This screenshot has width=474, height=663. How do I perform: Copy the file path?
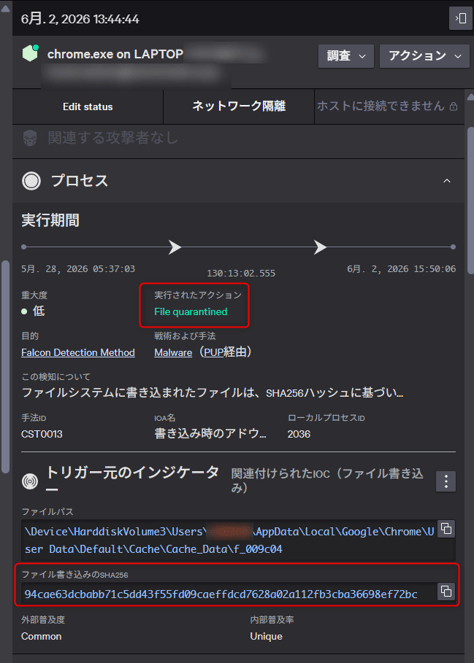(x=446, y=529)
